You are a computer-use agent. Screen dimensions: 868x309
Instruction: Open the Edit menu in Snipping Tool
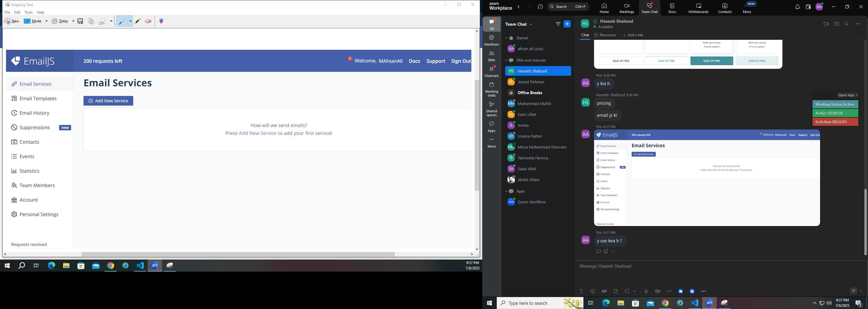coord(17,12)
